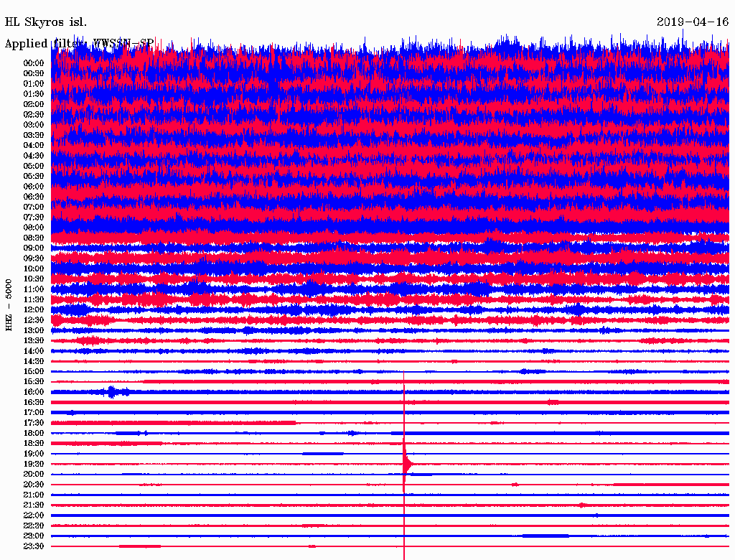This screenshot has height=560, width=735.
Task: Select the 12:00 time label
Action: pyautogui.click(x=34, y=310)
